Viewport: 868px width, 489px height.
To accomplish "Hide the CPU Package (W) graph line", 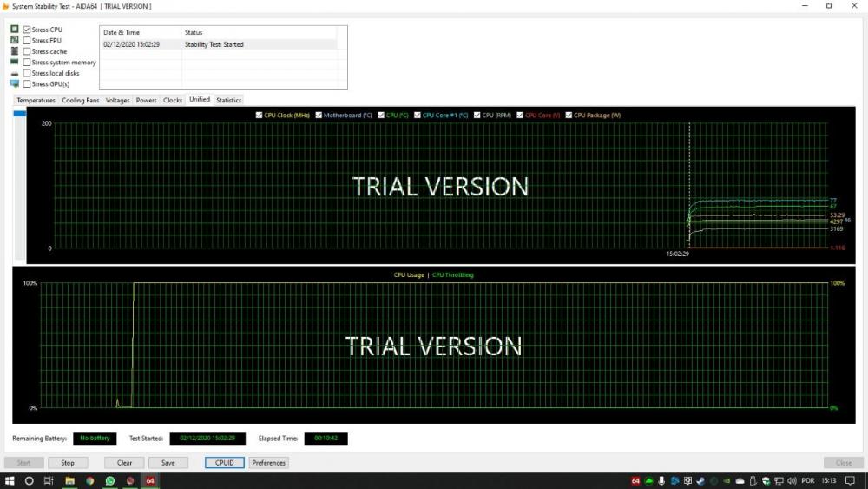I will (x=569, y=115).
